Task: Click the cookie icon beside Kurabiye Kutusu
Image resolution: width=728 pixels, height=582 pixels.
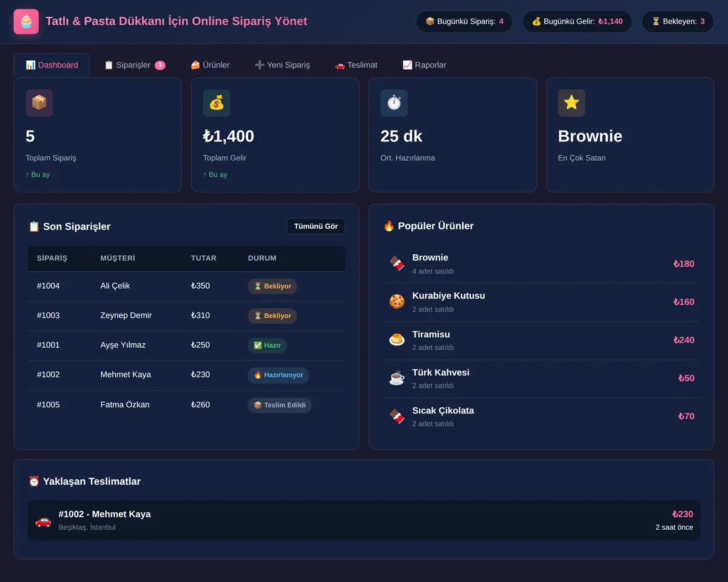Action: click(397, 302)
